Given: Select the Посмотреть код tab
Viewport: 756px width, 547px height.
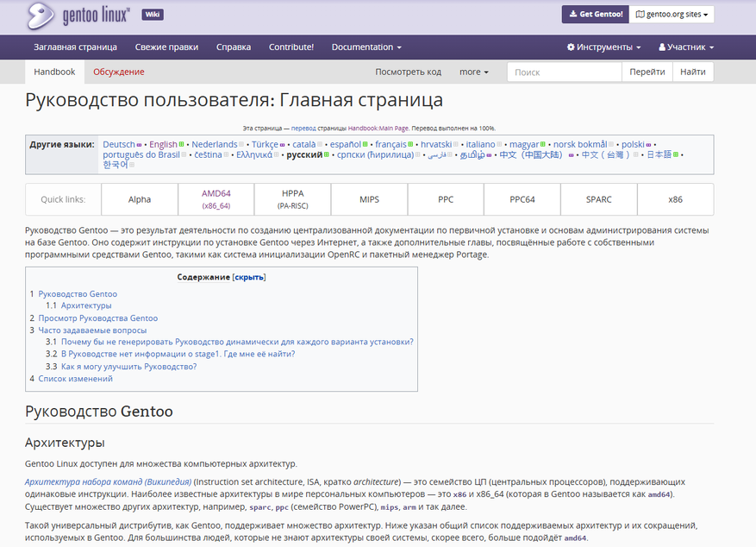Looking at the screenshot, I should (x=408, y=72).
